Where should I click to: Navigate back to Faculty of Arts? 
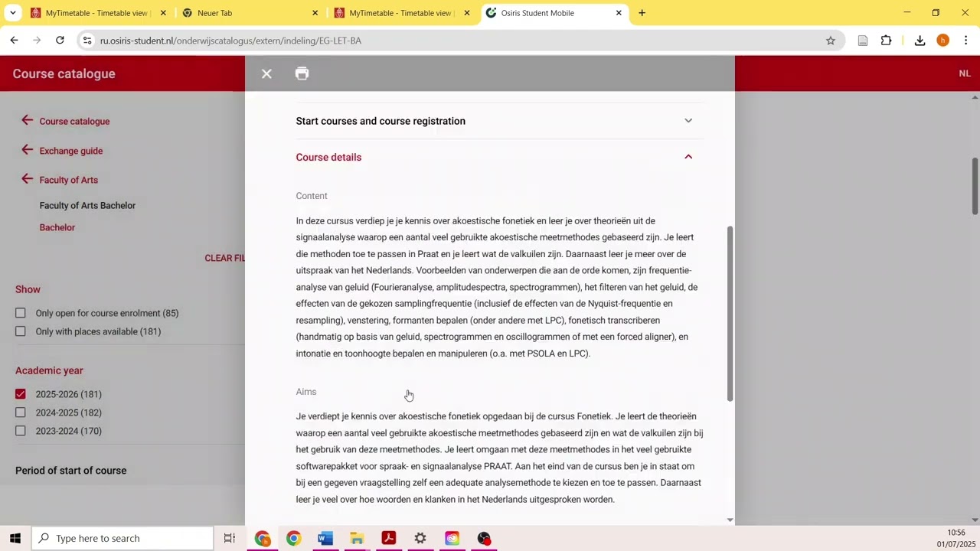[69, 180]
